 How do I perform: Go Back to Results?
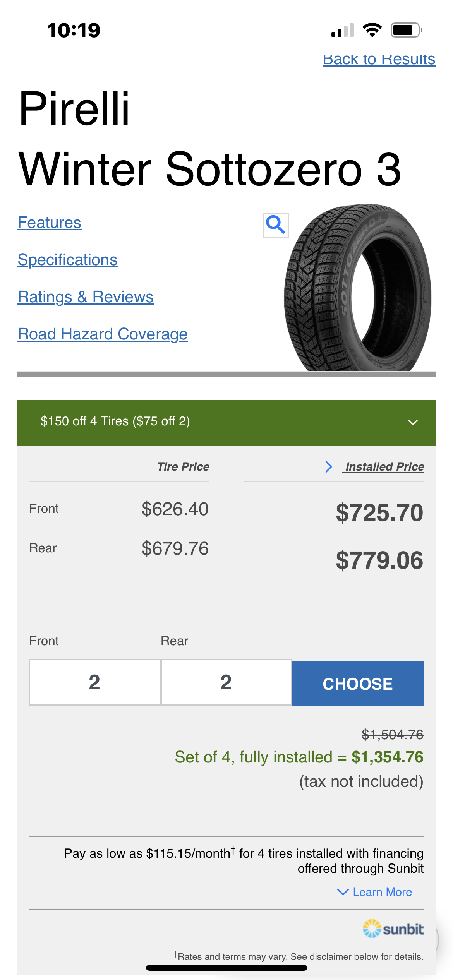(379, 59)
